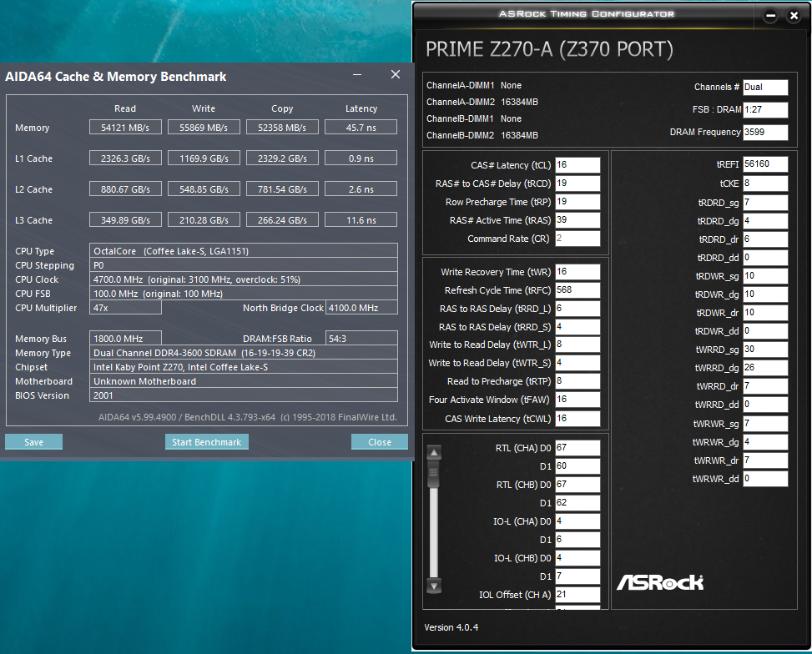Click the Command Rate (CR) field
Screen dimensions: 812x654
click(577, 239)
